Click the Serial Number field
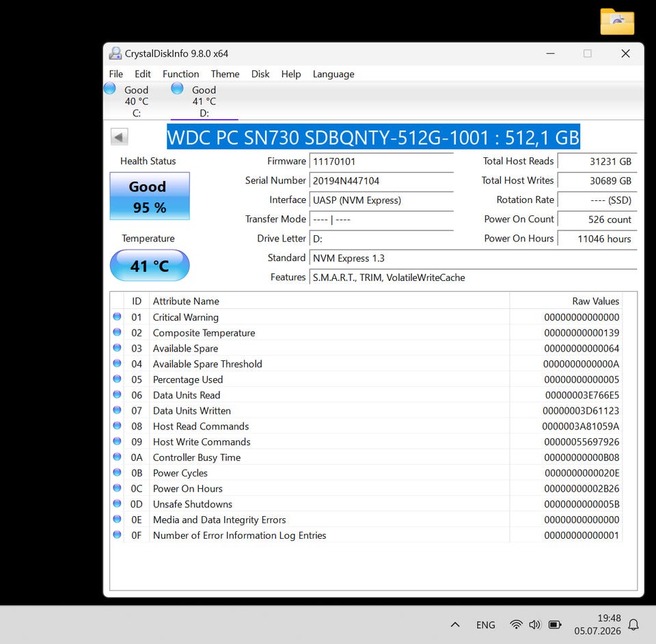Image resolution: width=656 pixels, height=644 pixels. pos(381,180)
